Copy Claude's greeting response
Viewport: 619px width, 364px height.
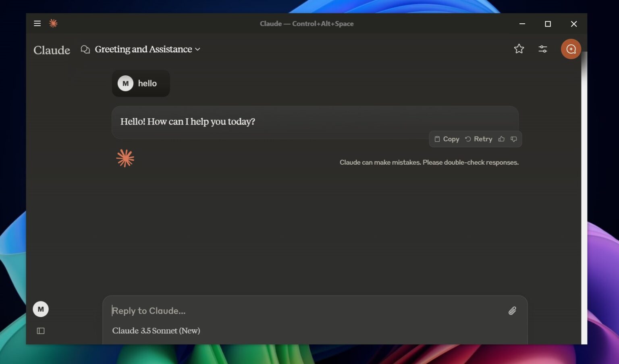(x=447, y=139)
